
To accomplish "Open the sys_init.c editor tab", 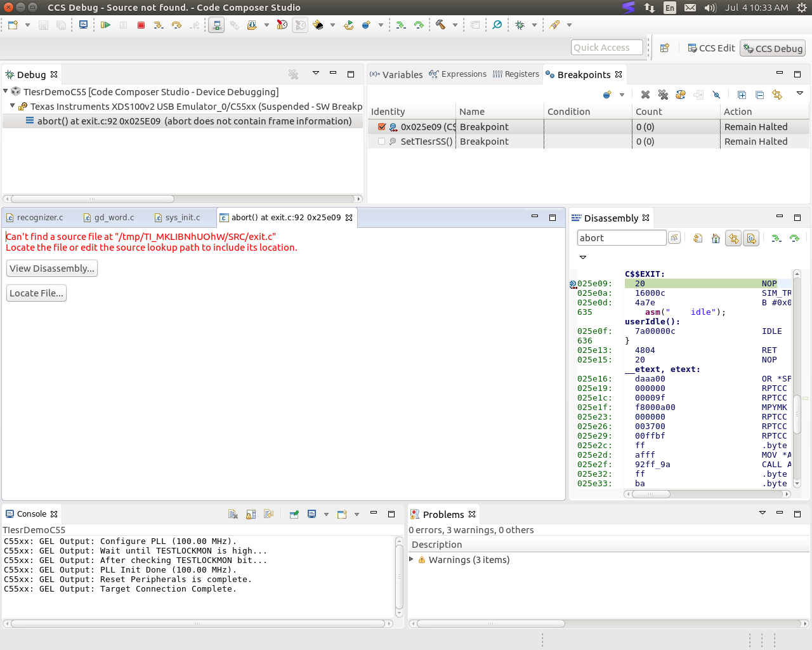I will (x=182, y=218).
